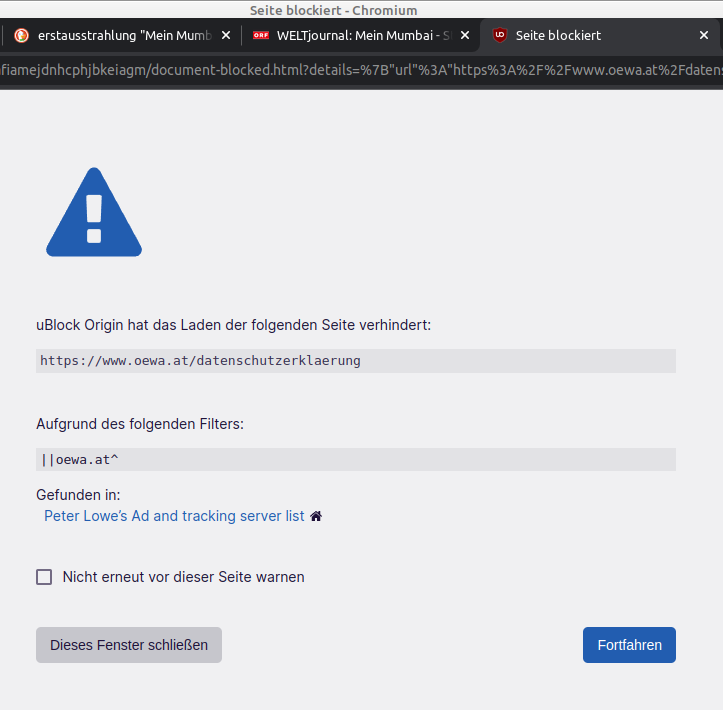This screenshot has height=710, width=723.
Task: Click the address bar URL field
Action: [362, 70]
